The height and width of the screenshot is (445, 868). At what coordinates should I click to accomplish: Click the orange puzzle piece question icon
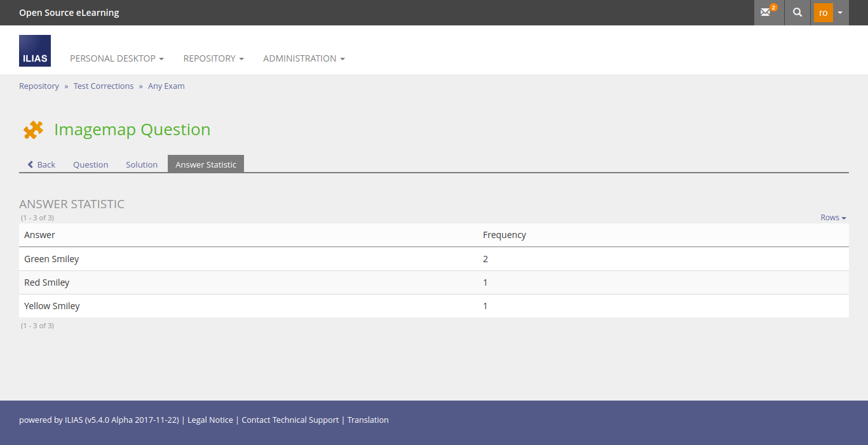(x=33, y=130)
